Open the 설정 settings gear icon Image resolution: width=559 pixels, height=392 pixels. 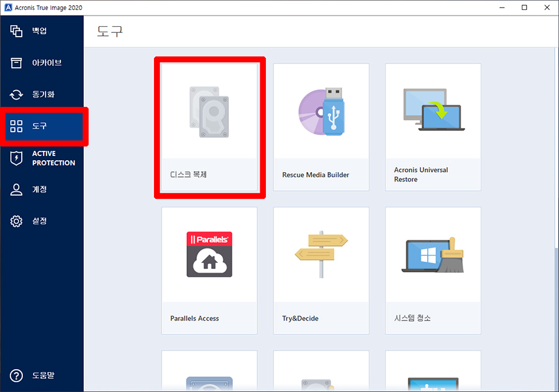click(16, 221)
